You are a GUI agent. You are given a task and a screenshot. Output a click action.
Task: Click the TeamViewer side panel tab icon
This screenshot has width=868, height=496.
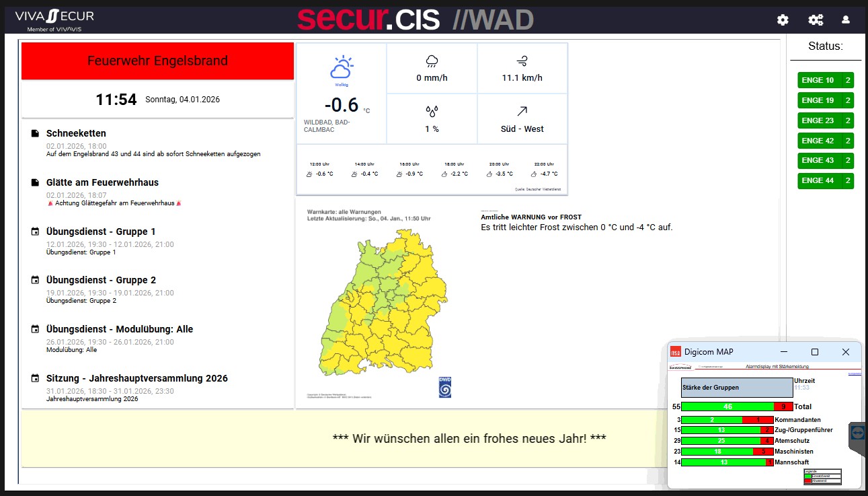tap(857, 431)
